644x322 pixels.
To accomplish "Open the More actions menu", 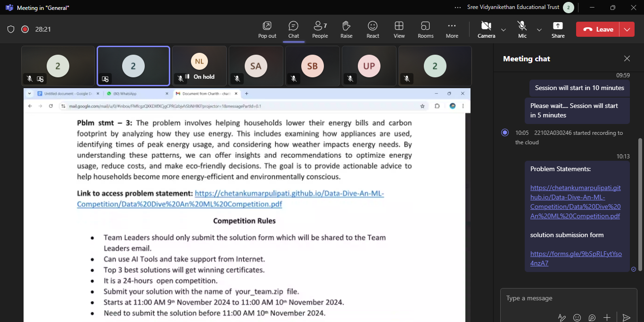I will [452, 29].
